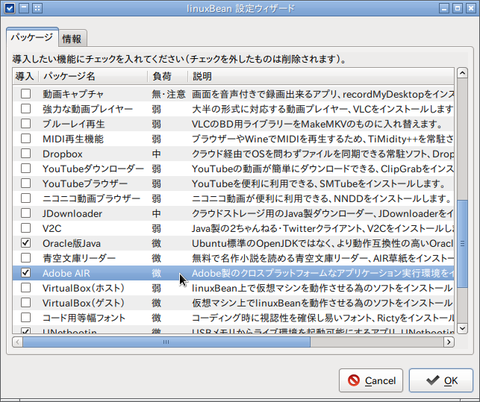Select the YouTubeブラウザー package name
Image resolution: width=480 pixels, height=402 pixels.
pyautogui.click(x=85, y=184)
